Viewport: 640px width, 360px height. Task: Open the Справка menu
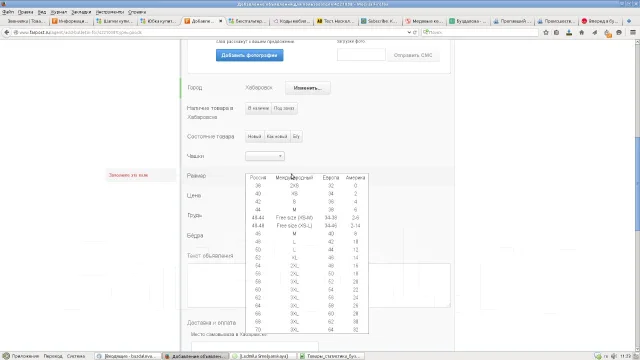point(137,12)
